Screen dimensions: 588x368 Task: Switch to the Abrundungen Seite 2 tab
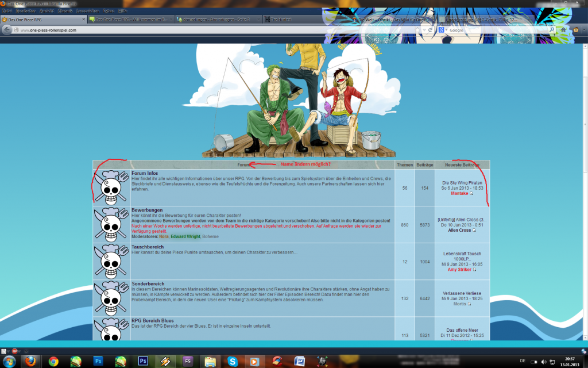click(x=218, y=20)
